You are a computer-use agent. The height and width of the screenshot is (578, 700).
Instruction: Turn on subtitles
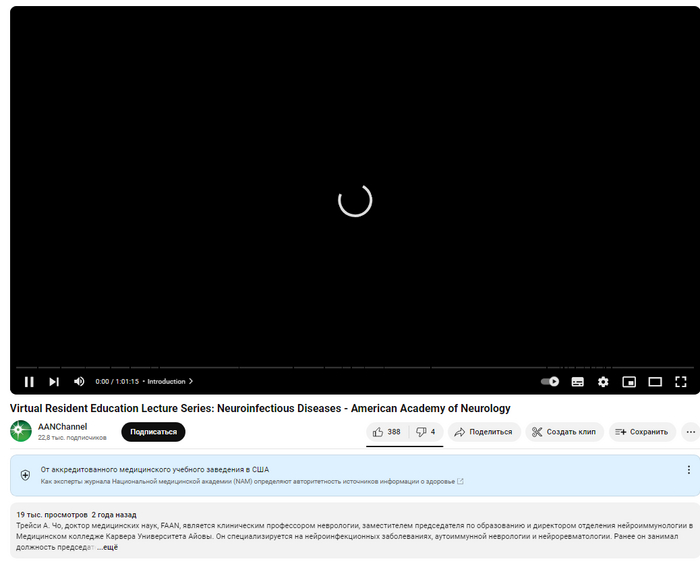tap(578, 382)
